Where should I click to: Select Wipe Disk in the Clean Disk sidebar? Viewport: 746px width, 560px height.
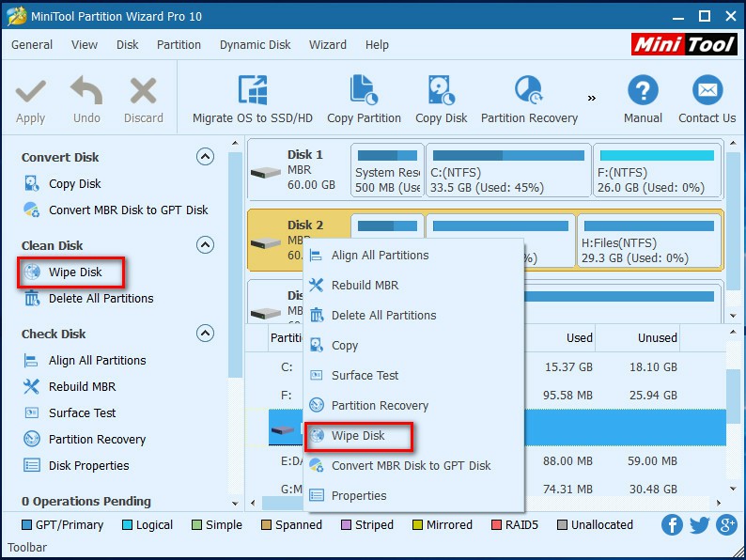pyautogui.click(x=63, y=272)
